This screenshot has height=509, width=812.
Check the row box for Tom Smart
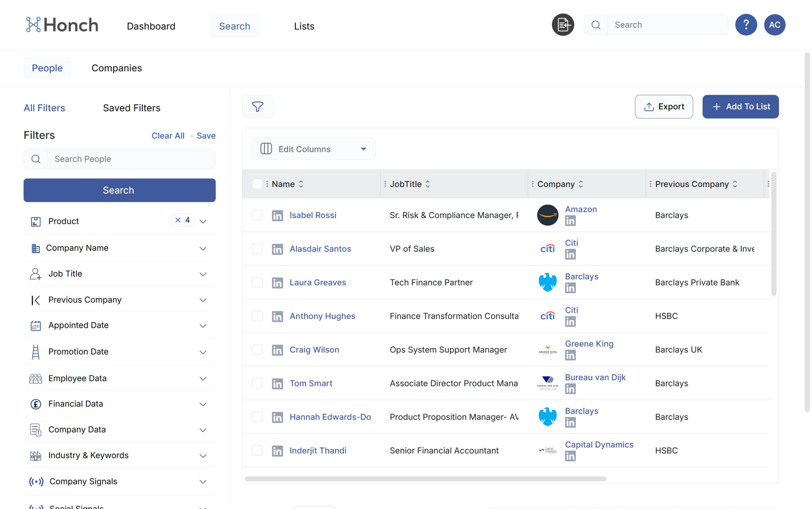[257, 383]
